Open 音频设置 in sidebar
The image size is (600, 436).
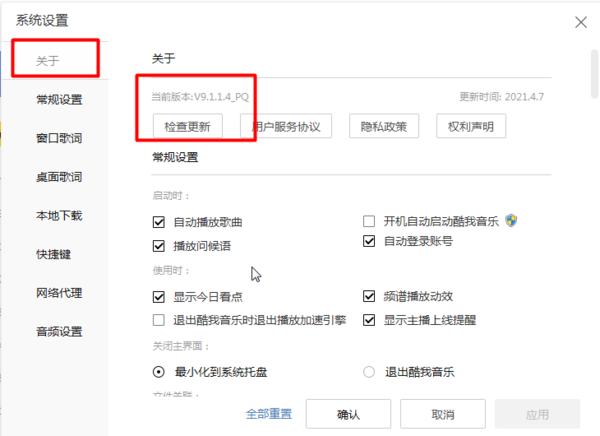tap(59, 331)
